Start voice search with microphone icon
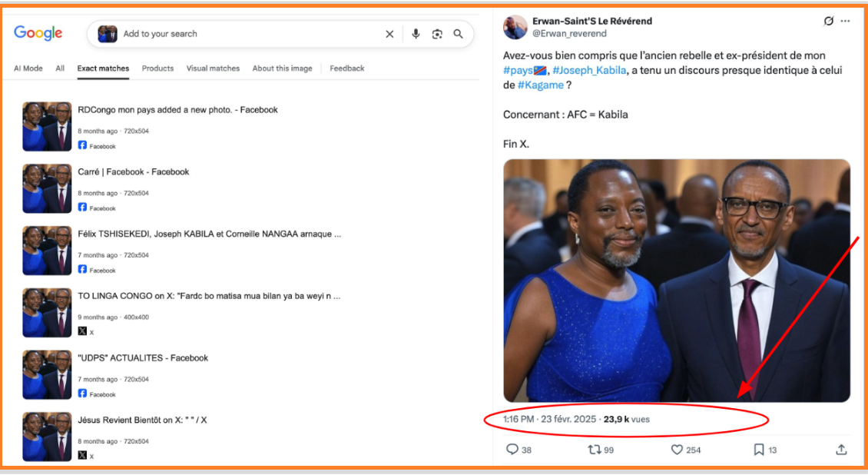This screenshot has width=868, height=475. coord(416,34)
